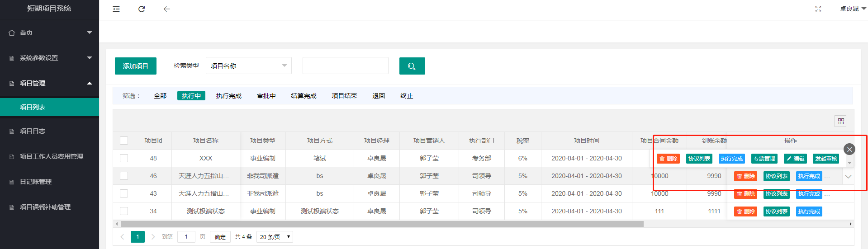Click 发起审核 in the expanded popup

(826, 159)
